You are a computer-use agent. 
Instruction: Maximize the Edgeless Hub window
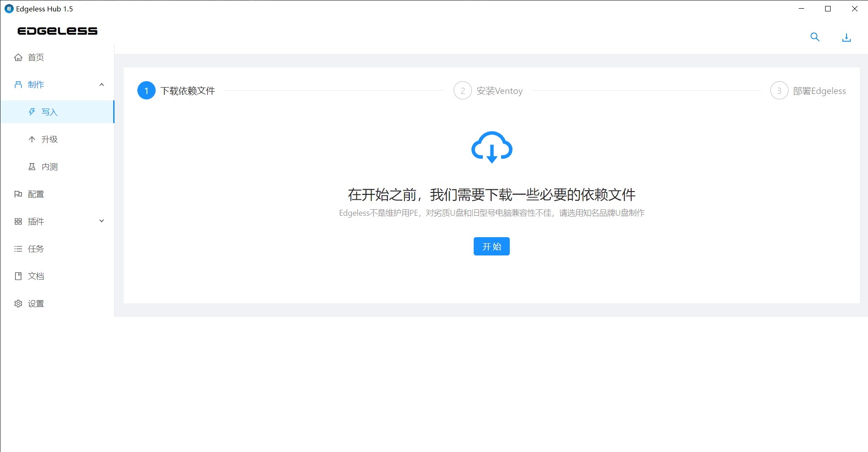[x=828, y=9]
